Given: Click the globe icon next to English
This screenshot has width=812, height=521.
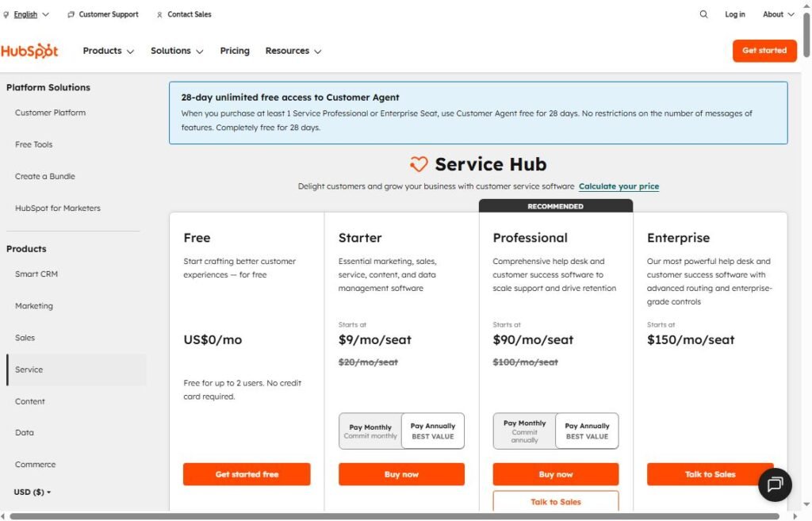Looking at the screenshot, I should point(6,13).
